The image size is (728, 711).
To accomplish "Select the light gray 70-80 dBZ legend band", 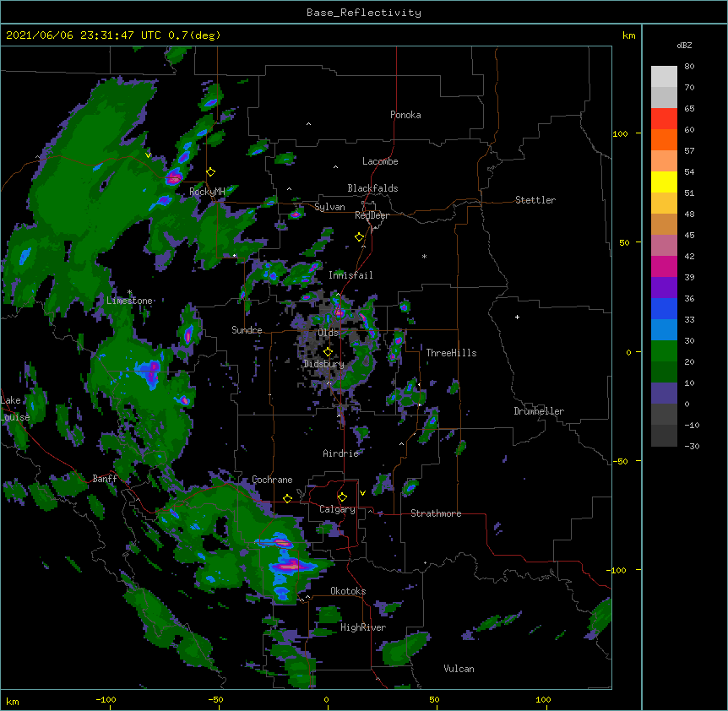I will [x=664, y=77].
